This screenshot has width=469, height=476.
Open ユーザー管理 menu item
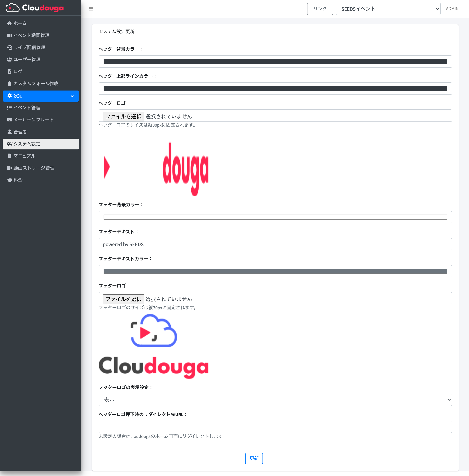coord(41,60)
